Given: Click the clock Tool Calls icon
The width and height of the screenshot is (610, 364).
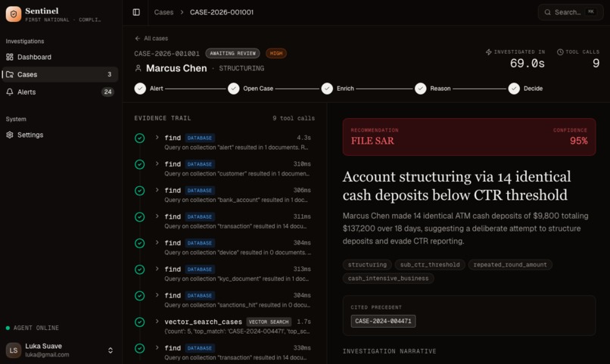Looking at the screenshot, I should click(x=560, y=51).
